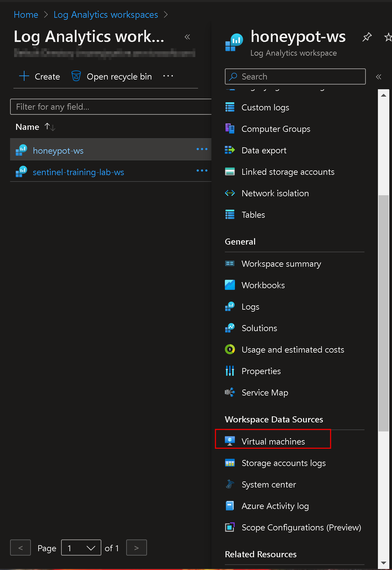Open the page number dropdown
The width and height of the screenshot is (392, 570).
(81, 548)
